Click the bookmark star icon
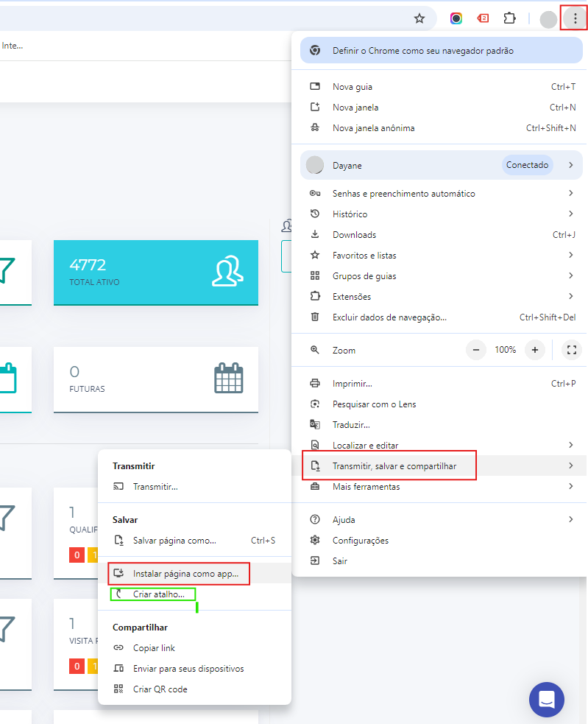Viewport: 588px width, 724px height. pyautogui.click(x=419, y=18)
